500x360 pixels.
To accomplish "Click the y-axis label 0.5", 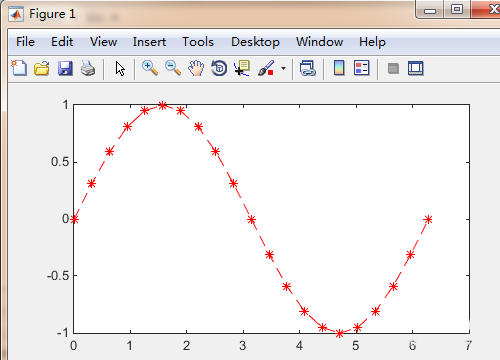I will pos(60,162).
